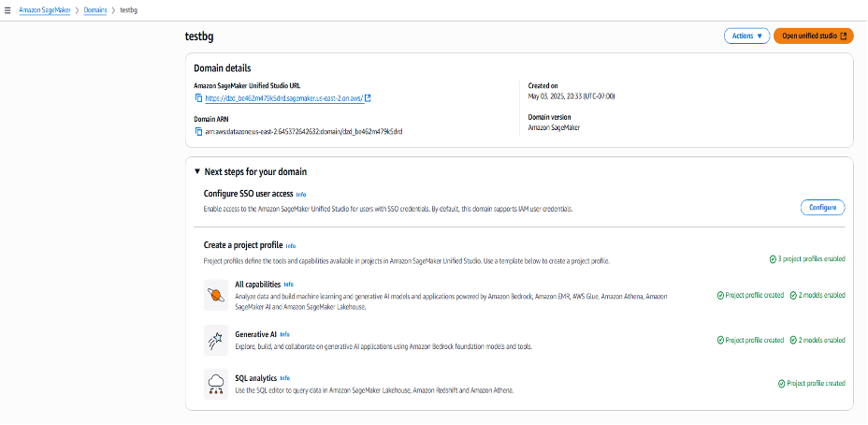Open the hamburger navigation menu
This screenshot has height=425, width=868.
click(x=7, y=9)
